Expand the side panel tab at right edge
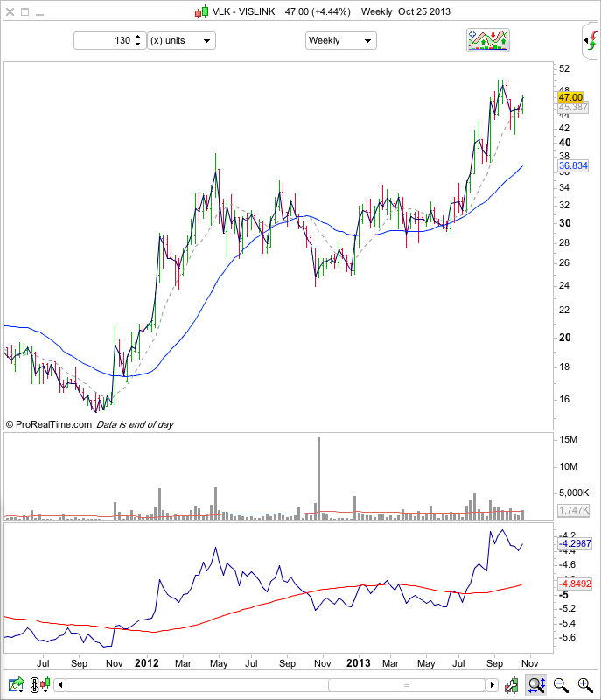Image resolution: width=601 pixels, height=700 pixels. (591, 41)
